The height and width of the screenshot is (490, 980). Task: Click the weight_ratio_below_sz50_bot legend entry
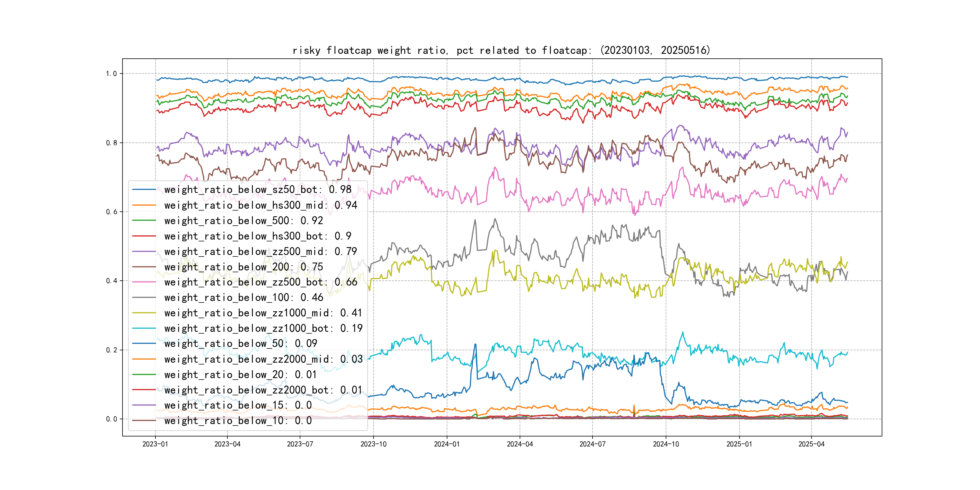pos(258,189)
